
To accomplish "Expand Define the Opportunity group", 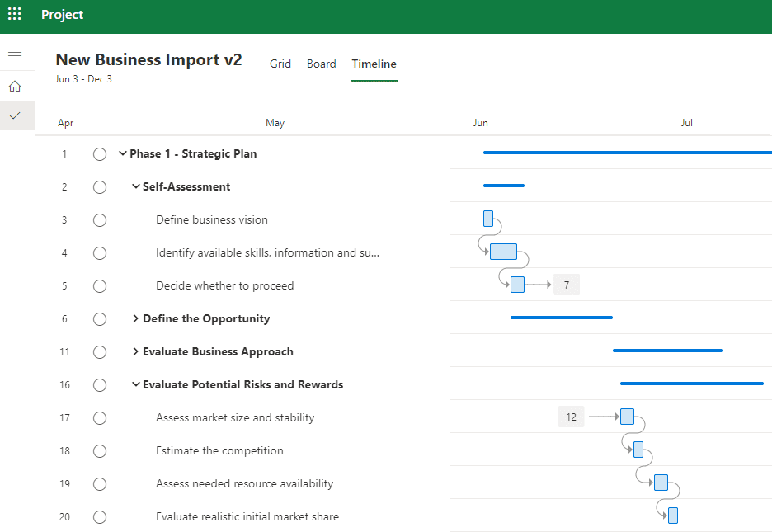I will [135, 318].
